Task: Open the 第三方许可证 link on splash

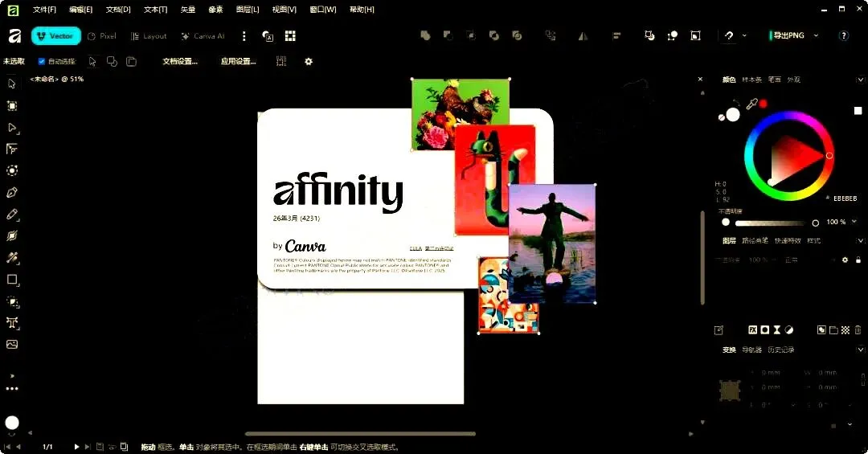Action: tap(439, 248)
